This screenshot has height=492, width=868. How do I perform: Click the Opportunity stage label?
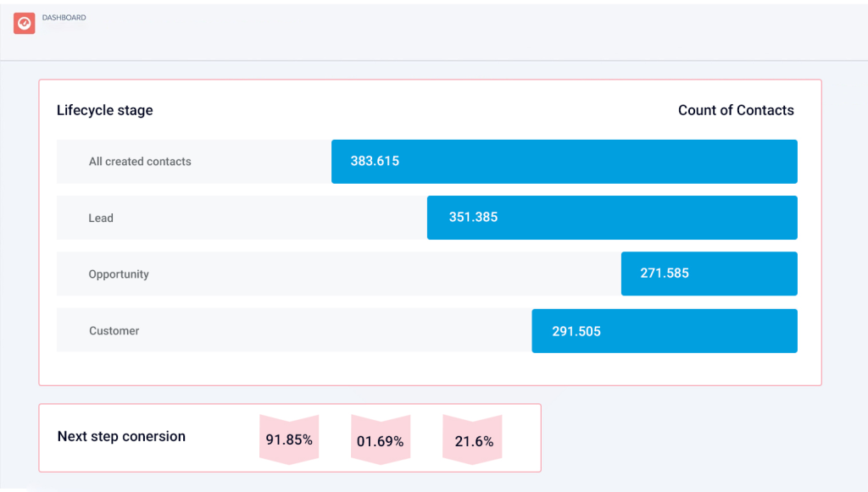[119, 274]
